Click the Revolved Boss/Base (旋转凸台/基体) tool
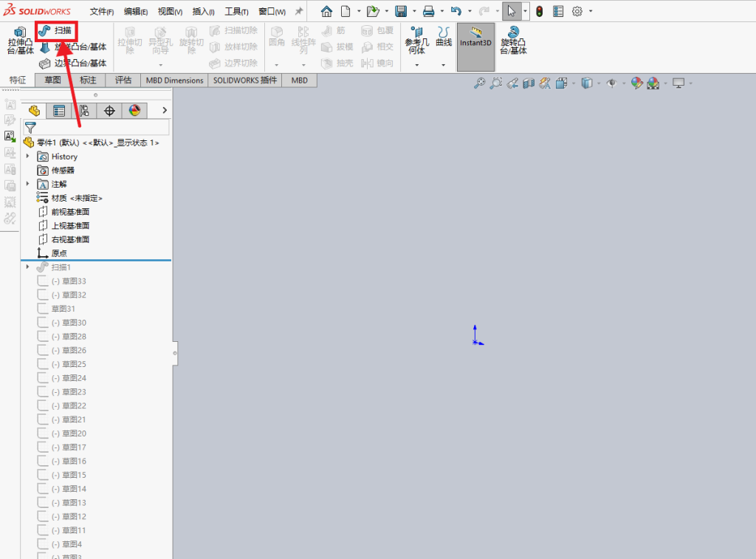 coord(513,40)
